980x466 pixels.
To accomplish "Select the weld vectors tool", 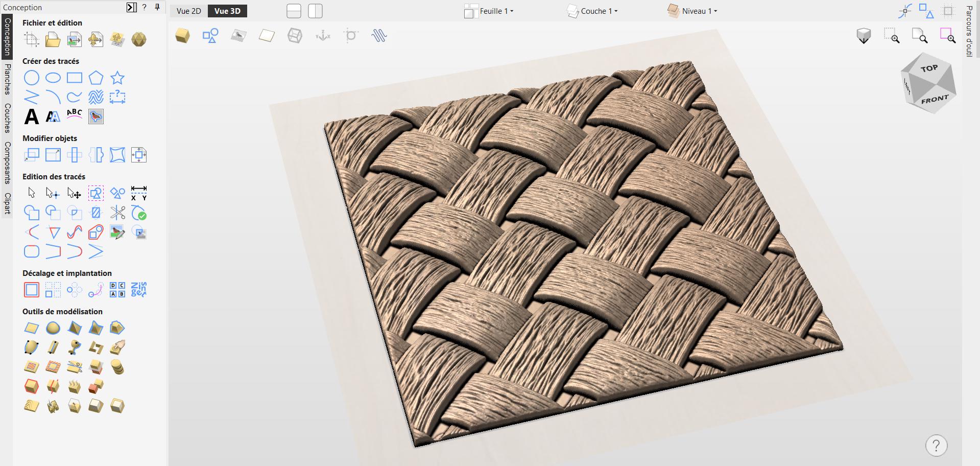I will coord(32,213).
